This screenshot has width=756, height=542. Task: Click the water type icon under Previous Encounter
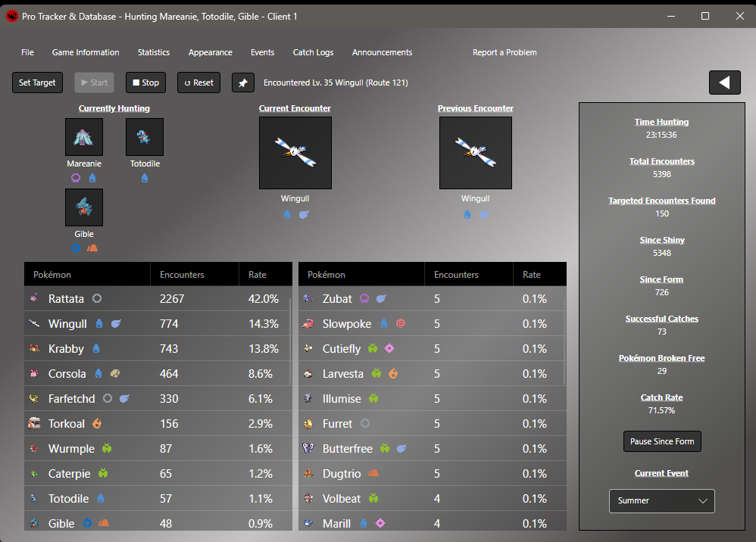tap(467, 214)
